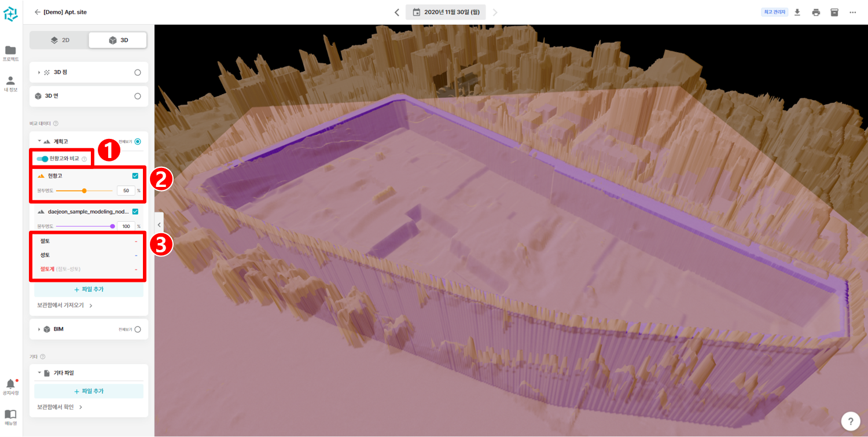The image size is (868, 437).
Task: Open the 프로젝트 folder in sidebar
Action: pyautogui.click(x=10, y=52)
